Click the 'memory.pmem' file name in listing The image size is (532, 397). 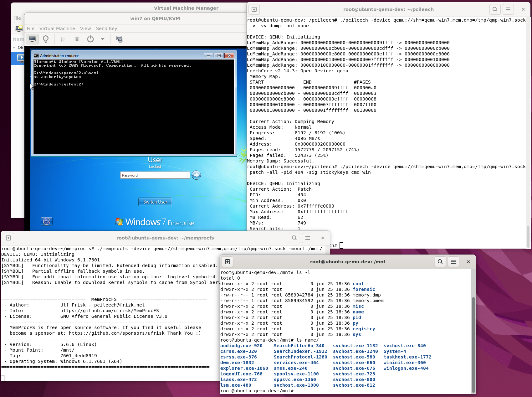(368, 301)
